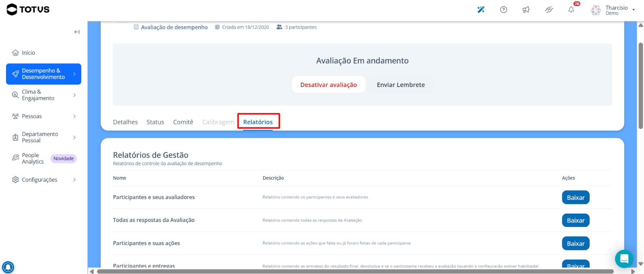Collapse the sidebar with arrow icon

point(77,32)
